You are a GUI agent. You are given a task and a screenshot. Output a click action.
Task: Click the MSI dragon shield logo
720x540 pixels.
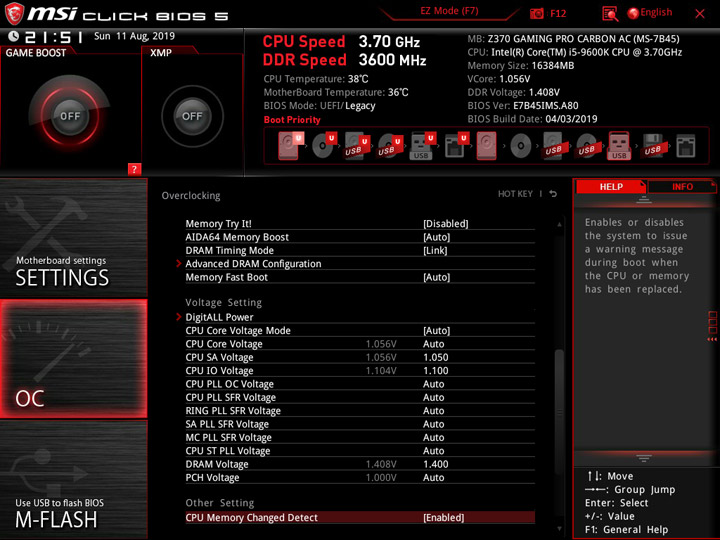point(14,13)
